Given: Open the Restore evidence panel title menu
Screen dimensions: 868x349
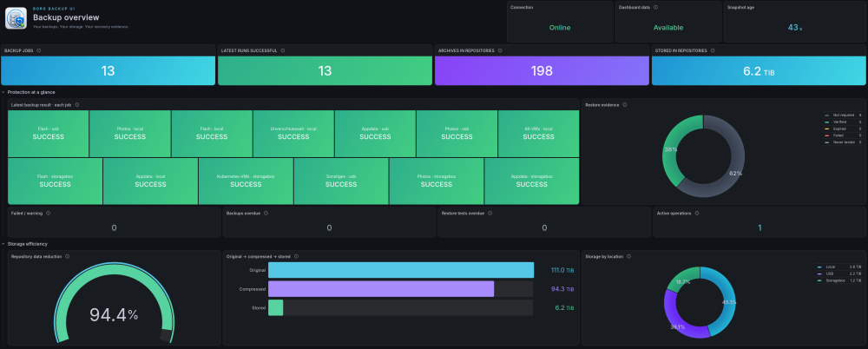Looking at the screenshot, I should coord(602,105).
